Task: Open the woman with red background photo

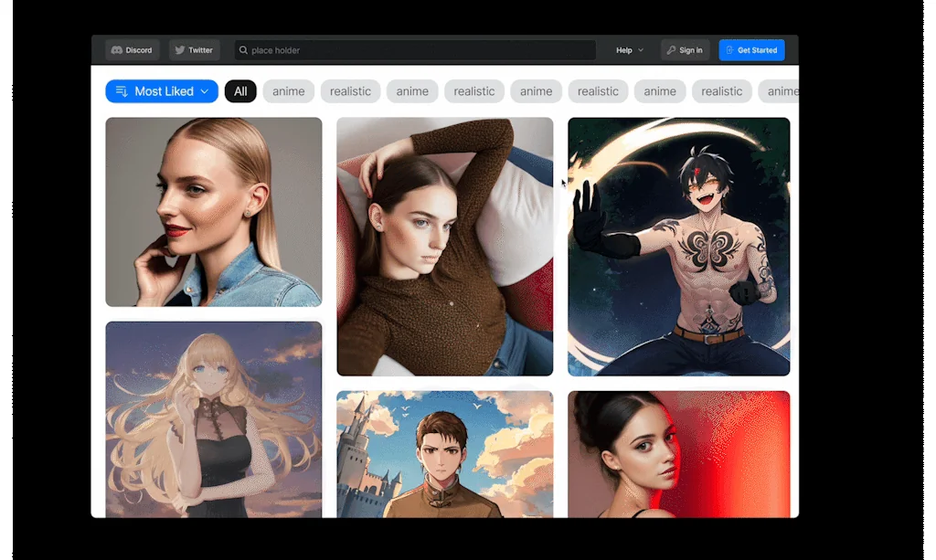Action: [678, 454]
